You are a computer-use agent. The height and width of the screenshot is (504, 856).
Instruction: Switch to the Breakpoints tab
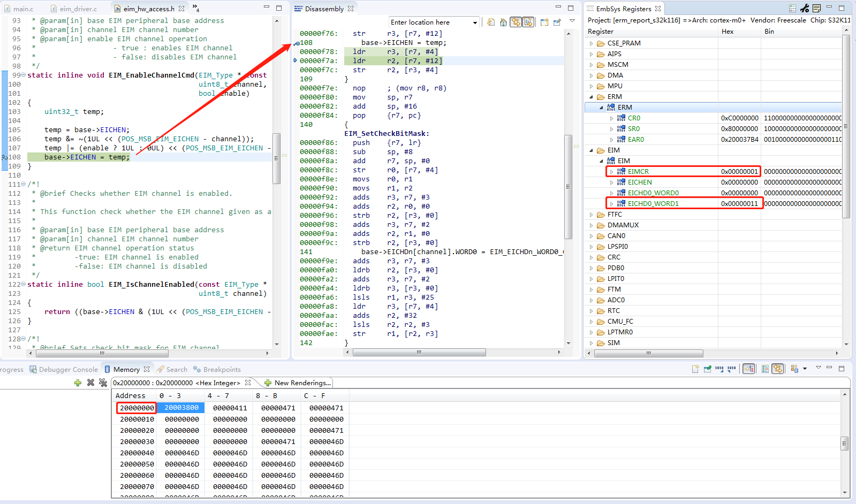coord(222,370)
